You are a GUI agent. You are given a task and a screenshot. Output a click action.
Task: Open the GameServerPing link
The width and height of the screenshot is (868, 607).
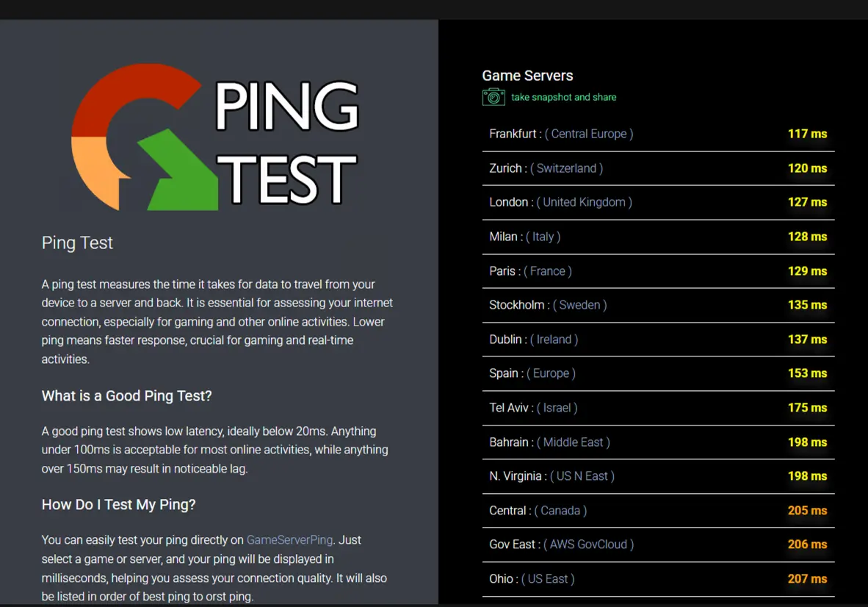289,540
